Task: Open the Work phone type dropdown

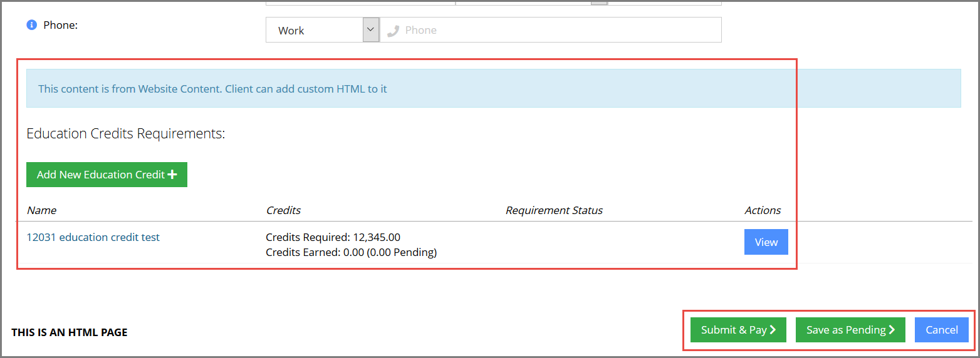Action: [323, 30]
